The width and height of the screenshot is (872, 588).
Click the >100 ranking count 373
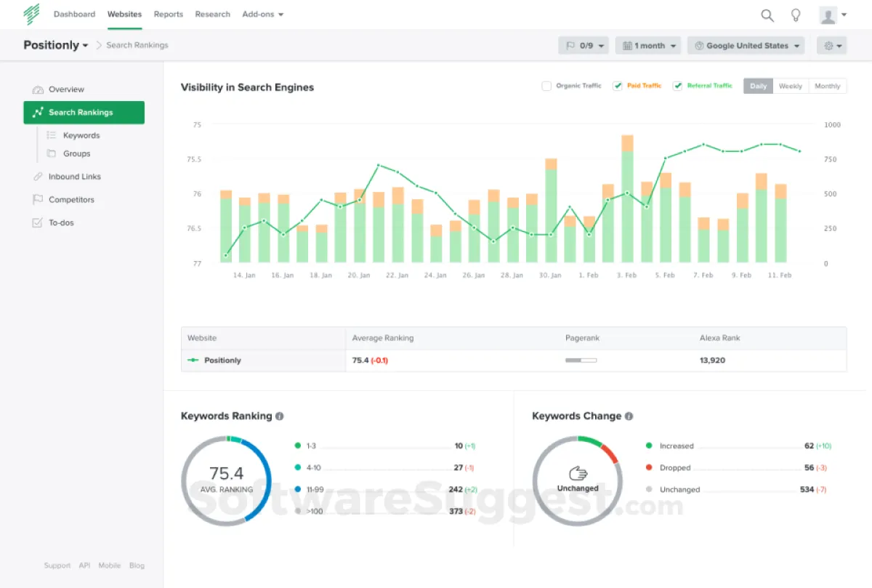pos(456,511)
